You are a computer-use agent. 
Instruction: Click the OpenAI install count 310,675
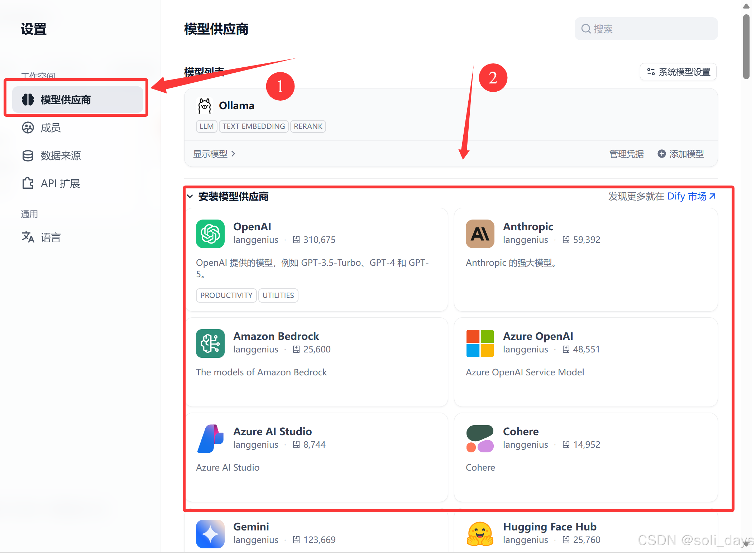319,240
